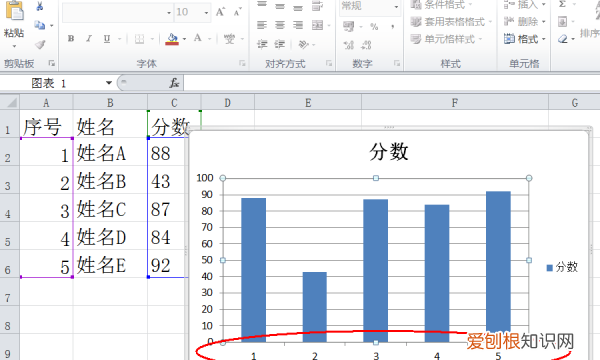Select the chart legend entry 分数

(562, 267)
